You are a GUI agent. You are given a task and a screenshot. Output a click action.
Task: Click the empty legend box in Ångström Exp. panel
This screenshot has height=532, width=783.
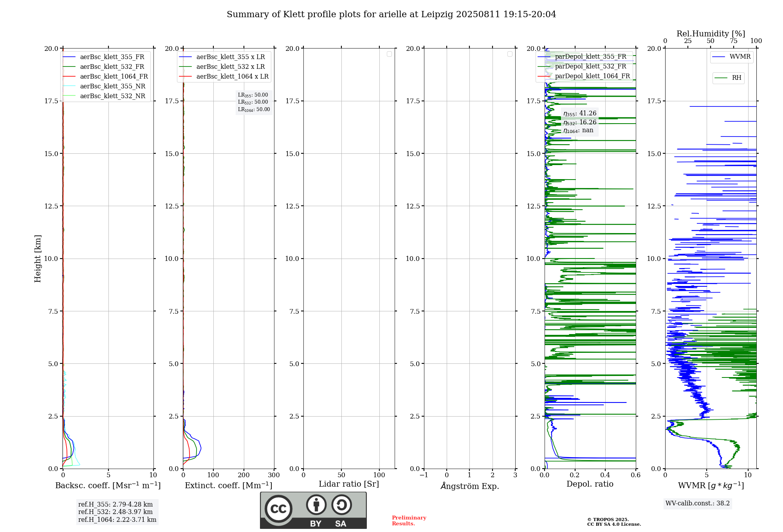click(510, 54)
